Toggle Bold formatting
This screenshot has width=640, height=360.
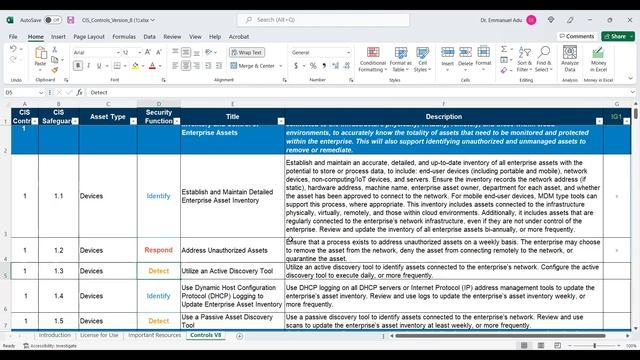[x=78, y=66]
